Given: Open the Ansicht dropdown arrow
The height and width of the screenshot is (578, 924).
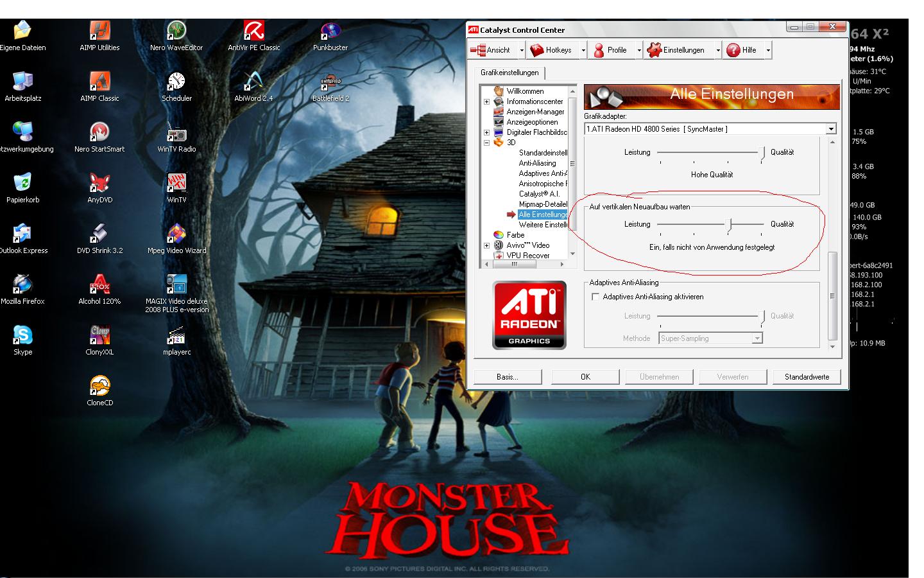Looking at the screenshot, I should [522, 50].
